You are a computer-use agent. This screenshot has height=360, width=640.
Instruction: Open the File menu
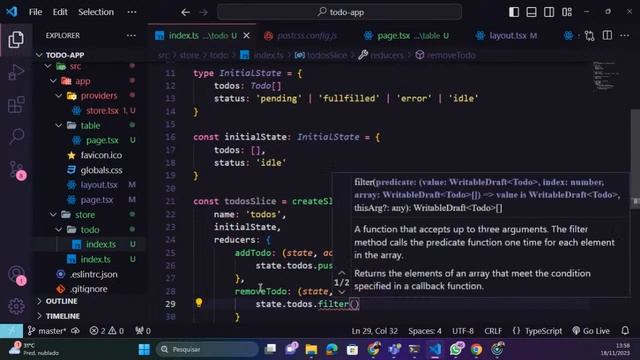coord(35,12)
